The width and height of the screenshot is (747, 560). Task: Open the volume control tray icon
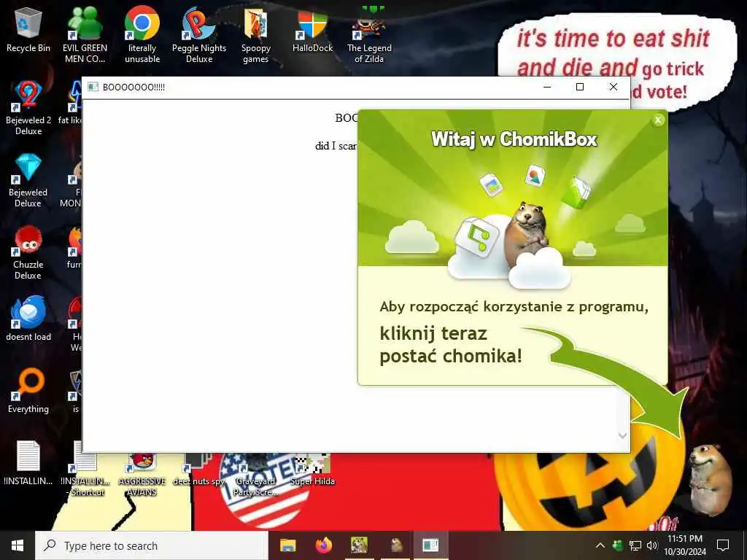pyautogui.click(x=652, y=545)
